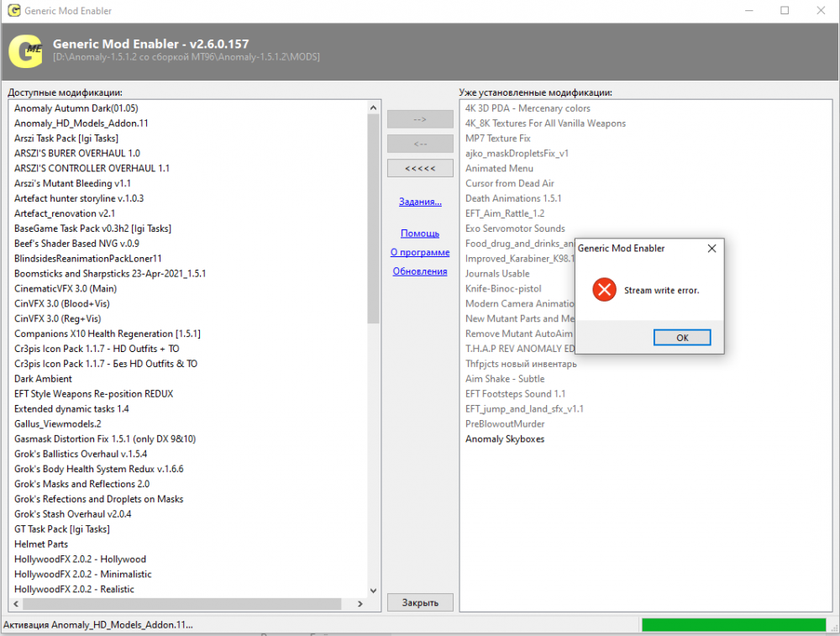Image resolution: width=840 pixels, height=636 pixels.
Task: Click the down arrow of the available mods scrollbar
Action: click(x=374, y=591)
